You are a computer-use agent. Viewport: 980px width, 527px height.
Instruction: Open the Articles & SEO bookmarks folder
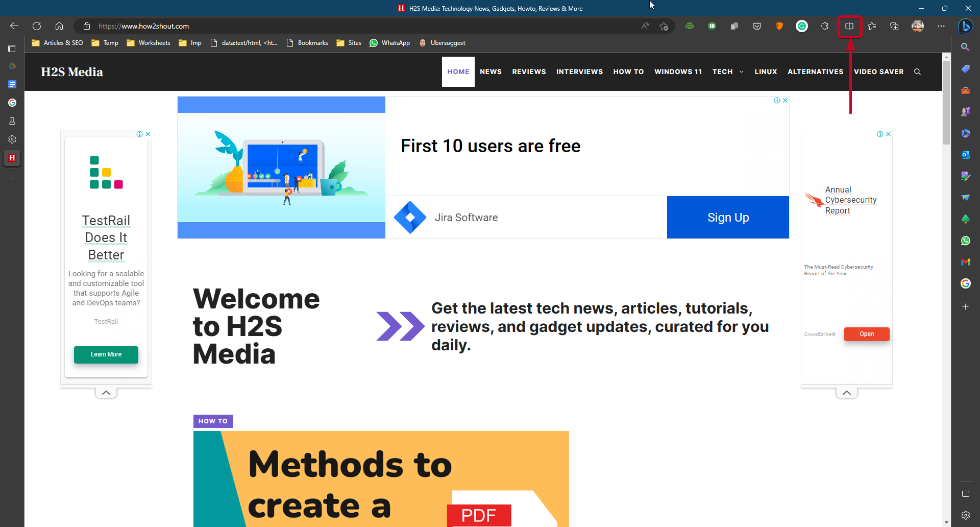pos(57,43)
